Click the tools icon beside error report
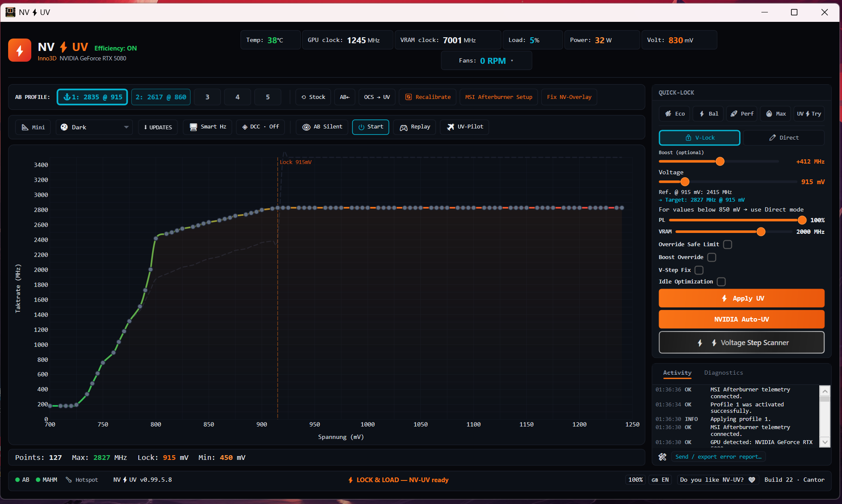 (x=662, y=457)
